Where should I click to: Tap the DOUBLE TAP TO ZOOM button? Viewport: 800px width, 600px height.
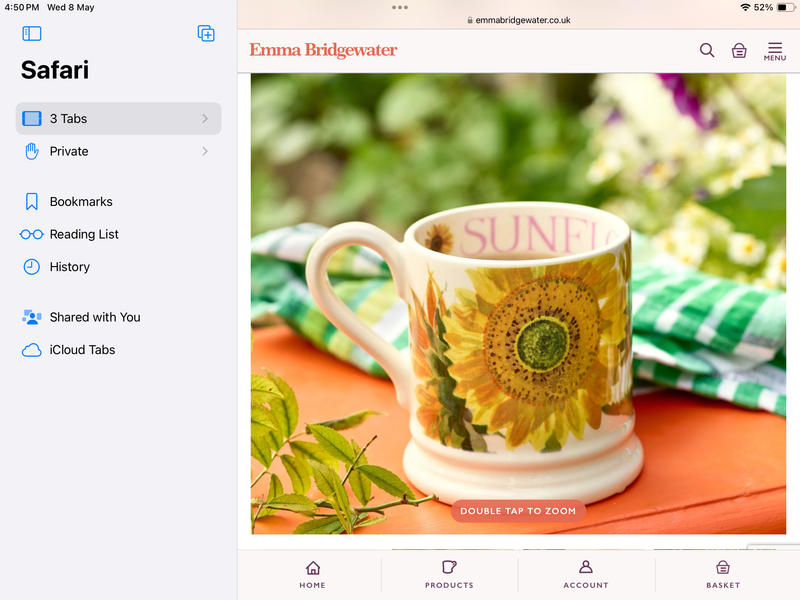point(518,511)
